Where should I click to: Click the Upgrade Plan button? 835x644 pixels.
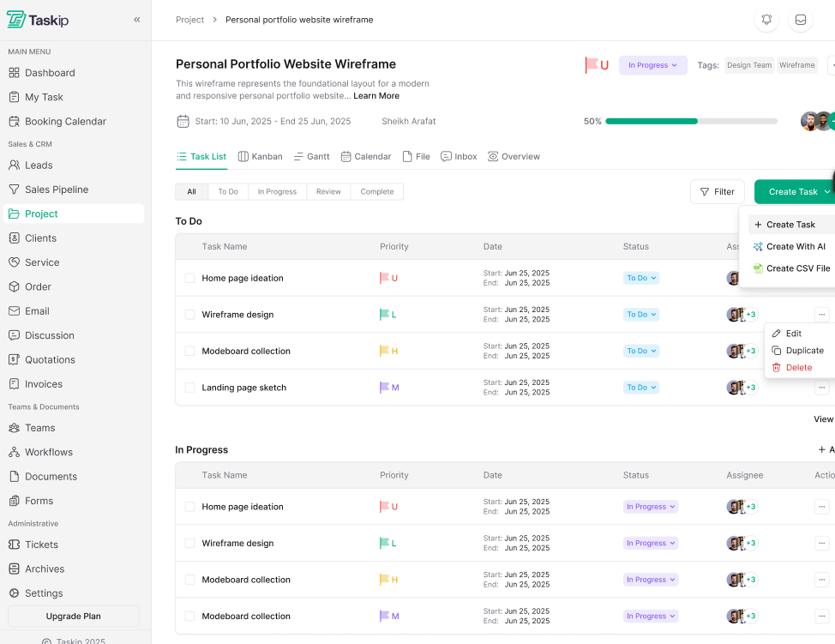point(74,617)
